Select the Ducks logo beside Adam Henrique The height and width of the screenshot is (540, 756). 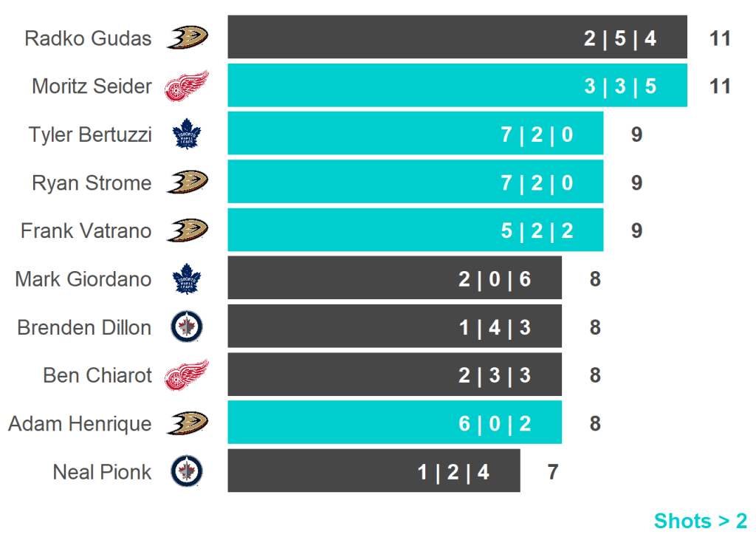click(x=187, y=423)
